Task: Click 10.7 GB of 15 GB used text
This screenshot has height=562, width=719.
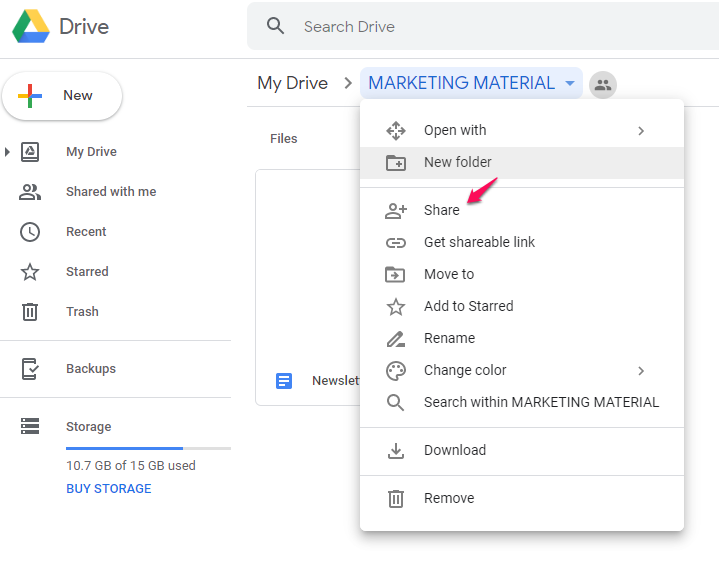Action: (x=131, y=466)
